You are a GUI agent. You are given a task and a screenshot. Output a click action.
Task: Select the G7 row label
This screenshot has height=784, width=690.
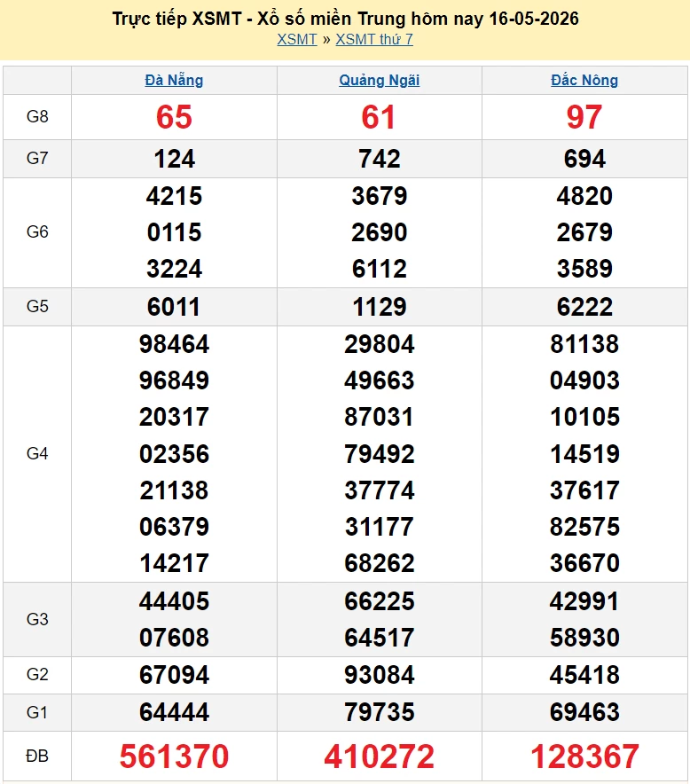click(37, 159)
